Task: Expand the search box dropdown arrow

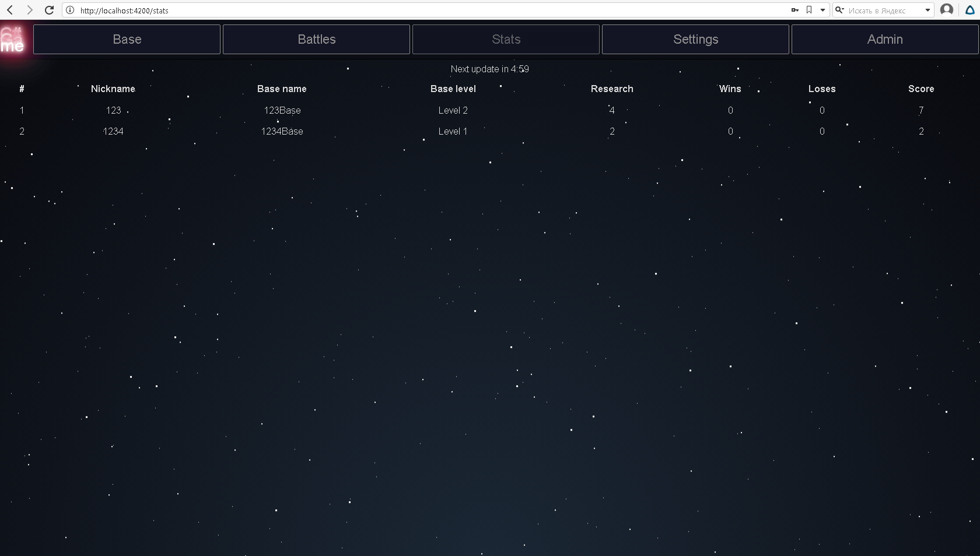Action: coord(928,10)
